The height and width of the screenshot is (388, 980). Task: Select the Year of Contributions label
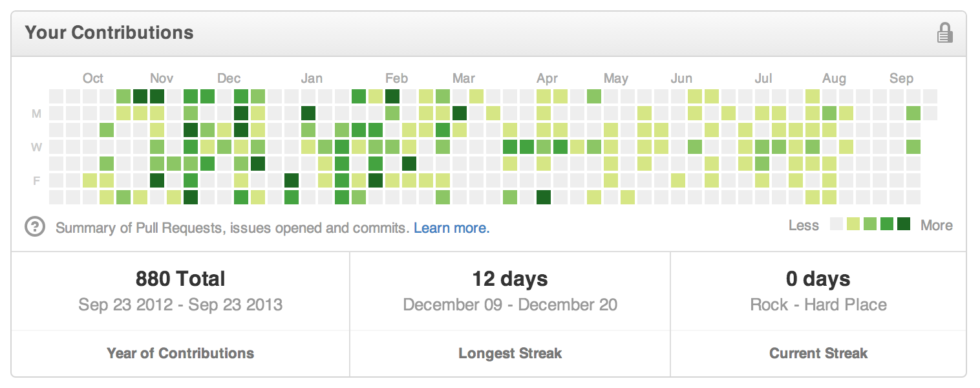[180, 353]
